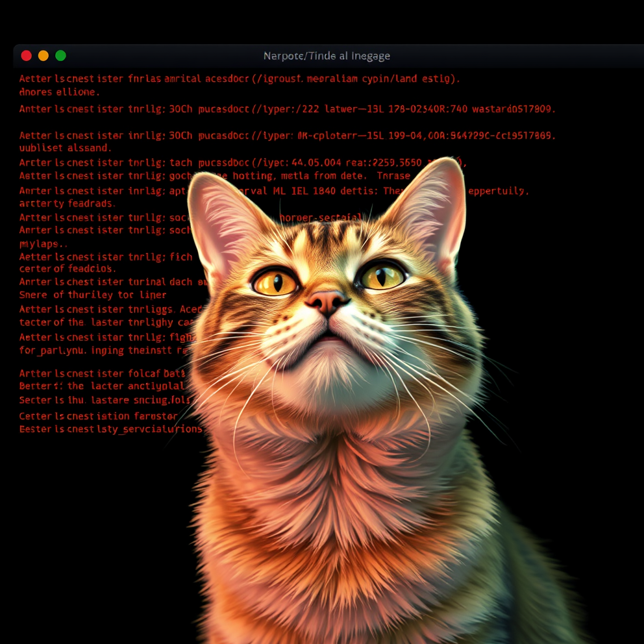Click the line "Snere of thuriley toc liner"
Image resolution: width=644 pixels, height=644 pixels.
point(93,295)
